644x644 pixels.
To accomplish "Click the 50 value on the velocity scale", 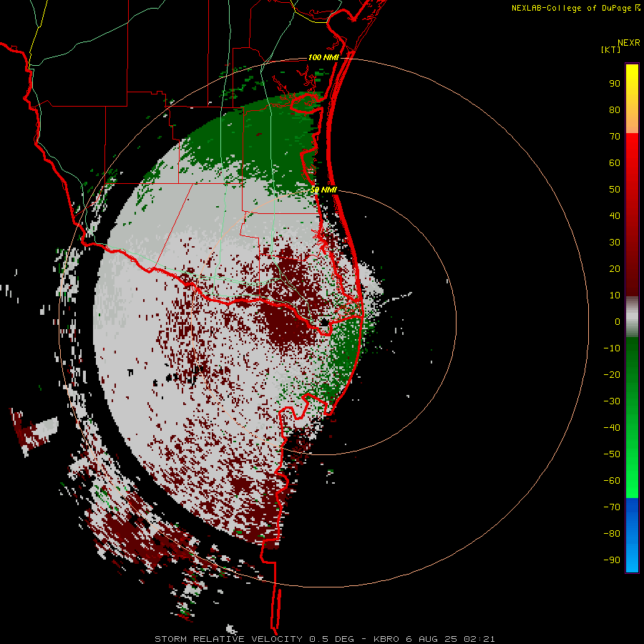I will (x=615, y=190).
